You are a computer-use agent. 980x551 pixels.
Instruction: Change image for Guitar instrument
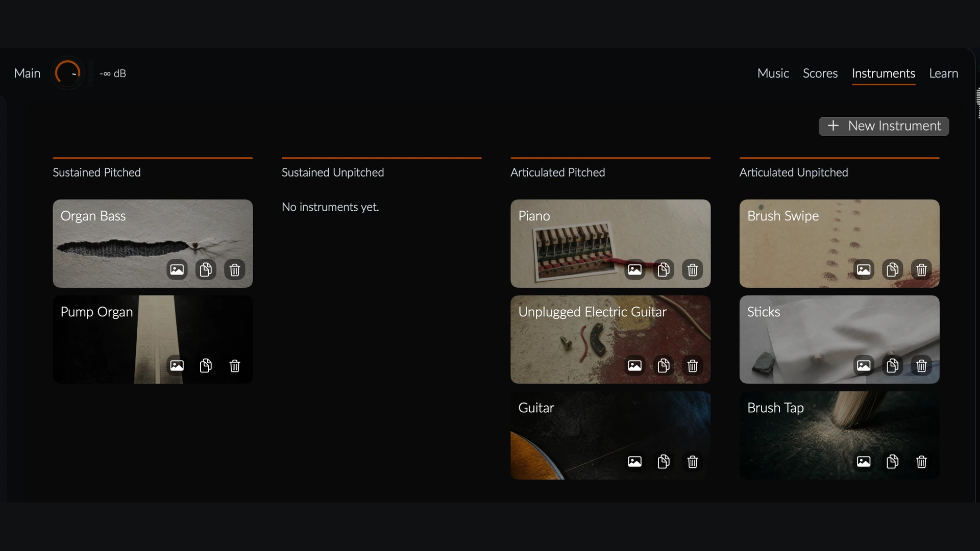tap(634, 461)
